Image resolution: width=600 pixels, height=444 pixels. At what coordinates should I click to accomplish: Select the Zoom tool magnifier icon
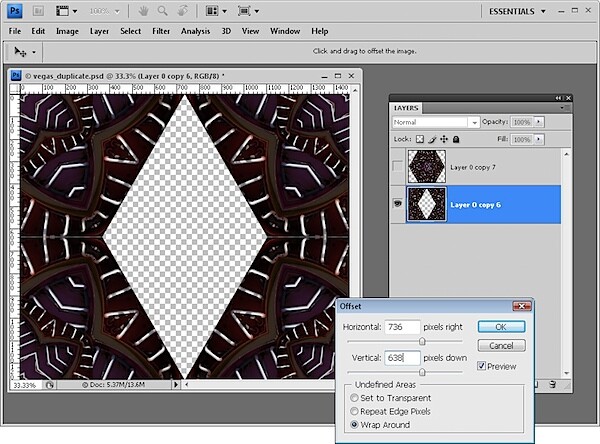163,11
